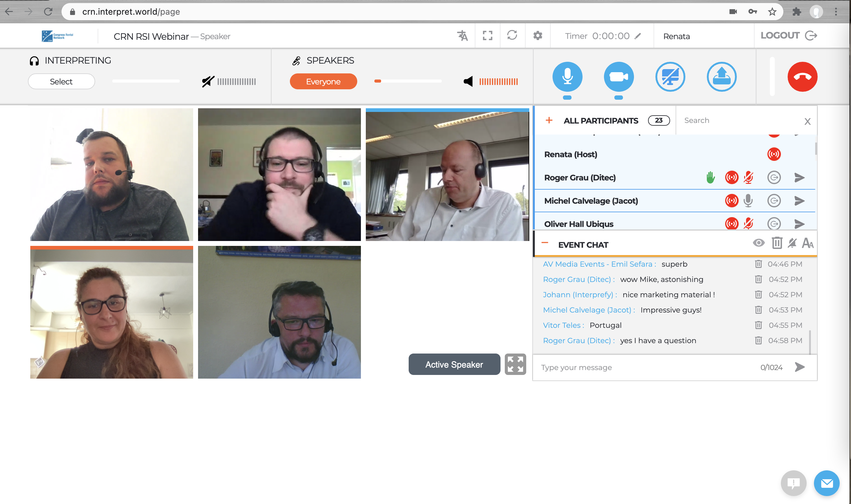The height and width of the screenshot is (504, 851).
Task: Click Roger Grau's green raised hand
Action: click(710, 177)
